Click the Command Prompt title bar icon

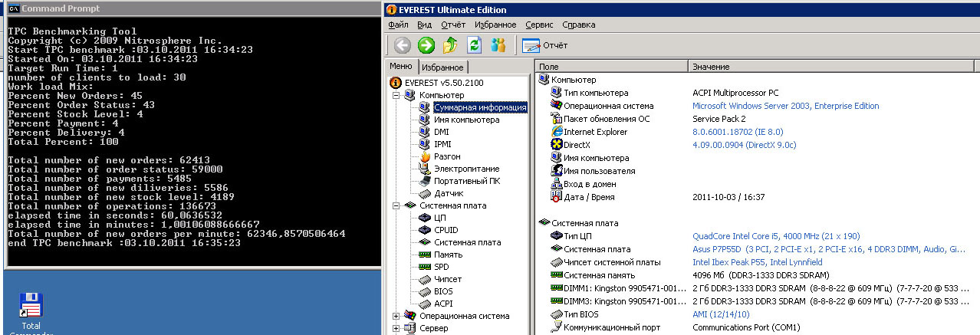[12, 9]
